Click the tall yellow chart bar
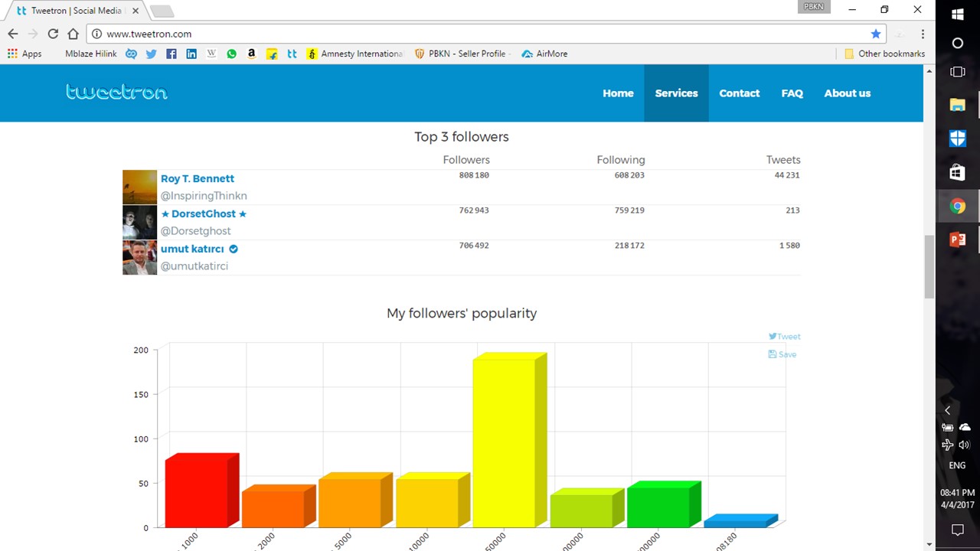The image size is (980, 551). tap(504, 442)
